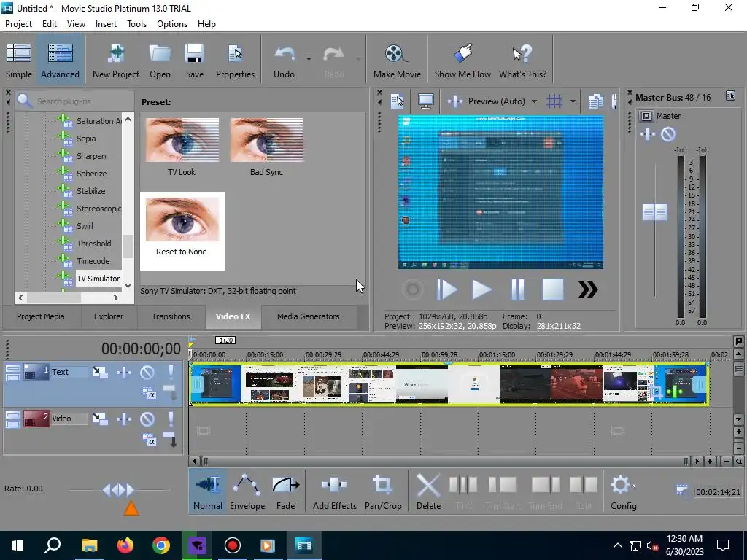Open the Edit menu
Screen dimensions: 747x560
point(50,24)
